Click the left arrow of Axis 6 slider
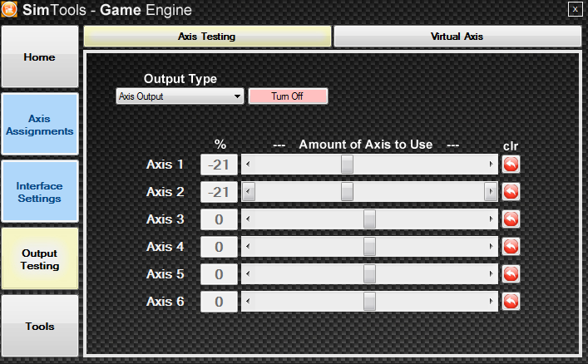Screen dimensions: 588x364 click(x=248, y=301)
